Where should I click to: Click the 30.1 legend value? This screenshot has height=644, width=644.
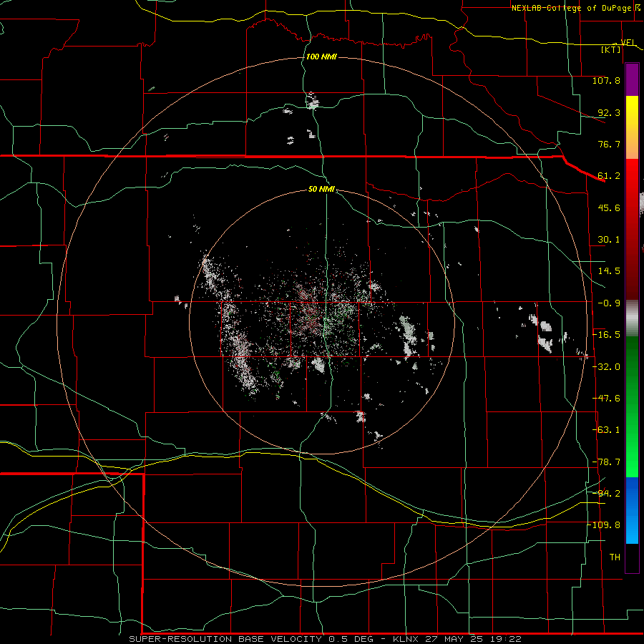click(x=609, y=240)
